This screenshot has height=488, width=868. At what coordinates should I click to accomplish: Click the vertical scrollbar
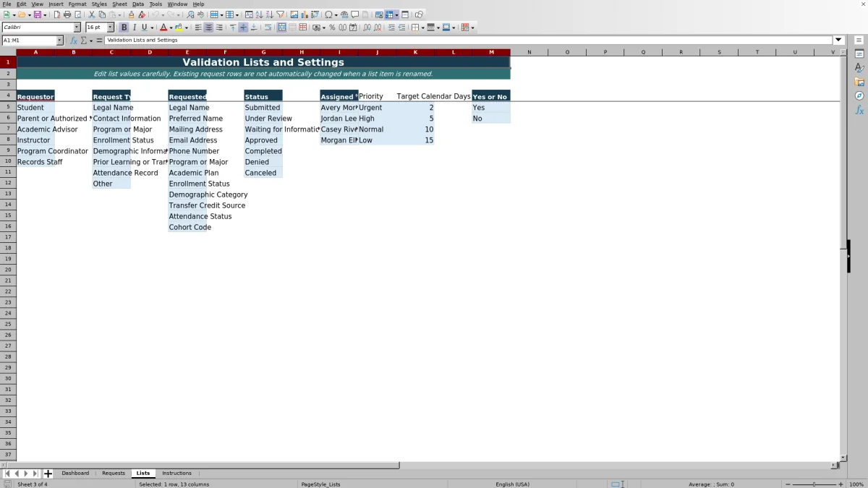[843, 257]
